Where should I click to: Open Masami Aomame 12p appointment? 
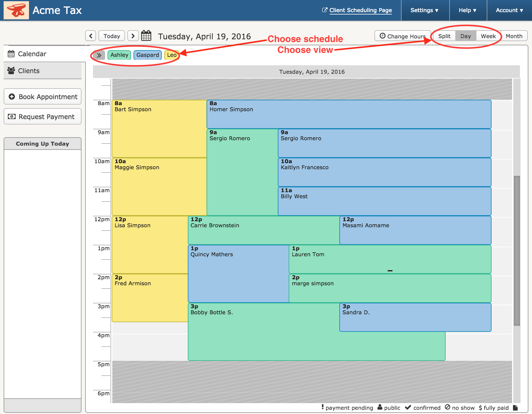click(415, 230)
